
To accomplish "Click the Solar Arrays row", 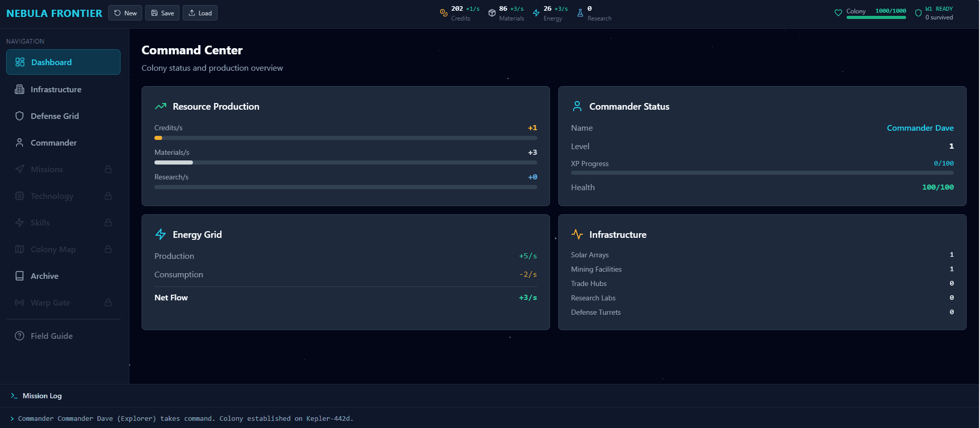I will point(762,255).
